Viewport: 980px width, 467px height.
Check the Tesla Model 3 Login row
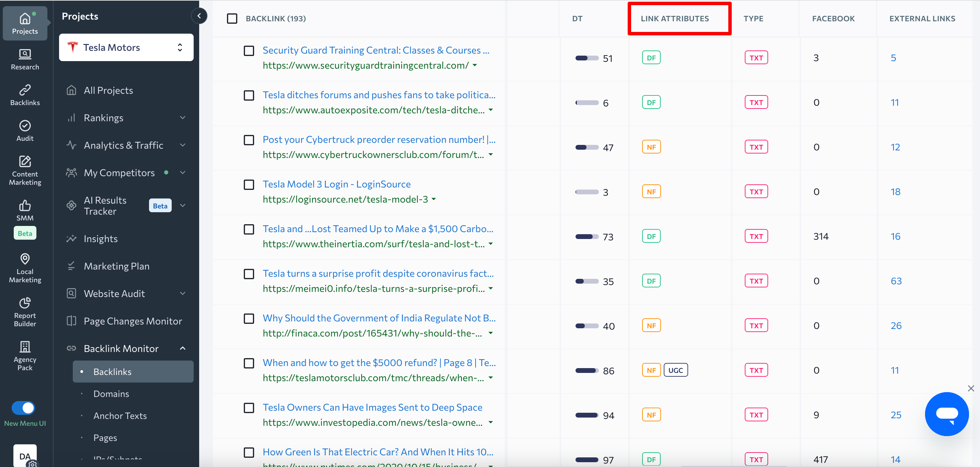(248, 184)
